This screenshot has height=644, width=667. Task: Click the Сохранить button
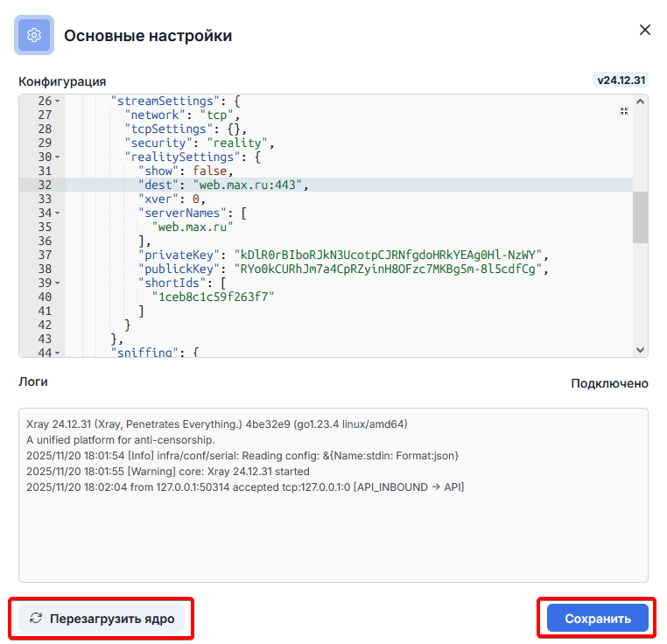[x=597, y=619]
